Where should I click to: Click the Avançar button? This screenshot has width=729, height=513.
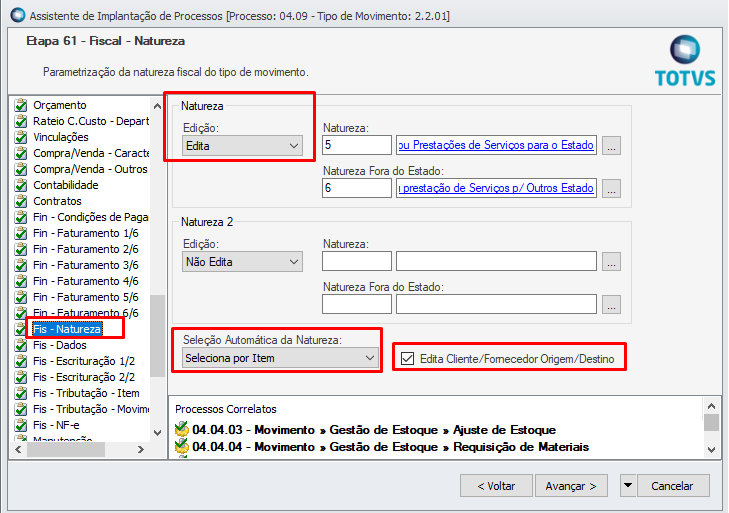pyautogui.click(x=571, y=486)
